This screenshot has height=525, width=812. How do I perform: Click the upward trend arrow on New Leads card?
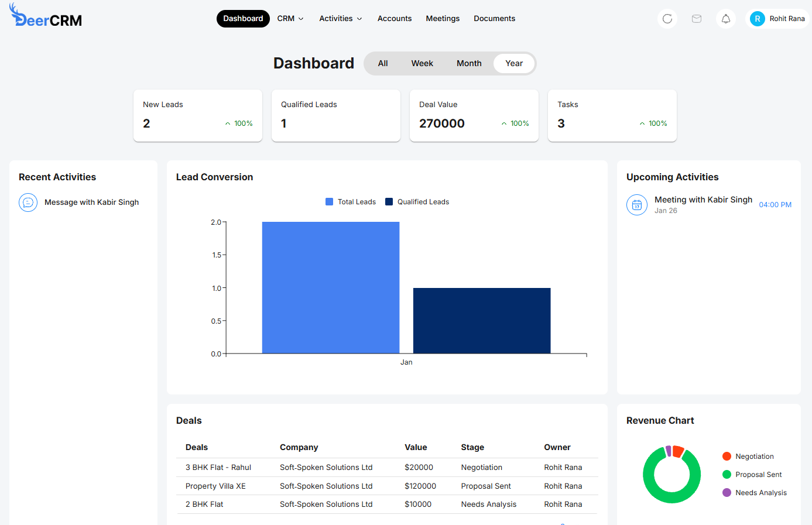(227, 123)
